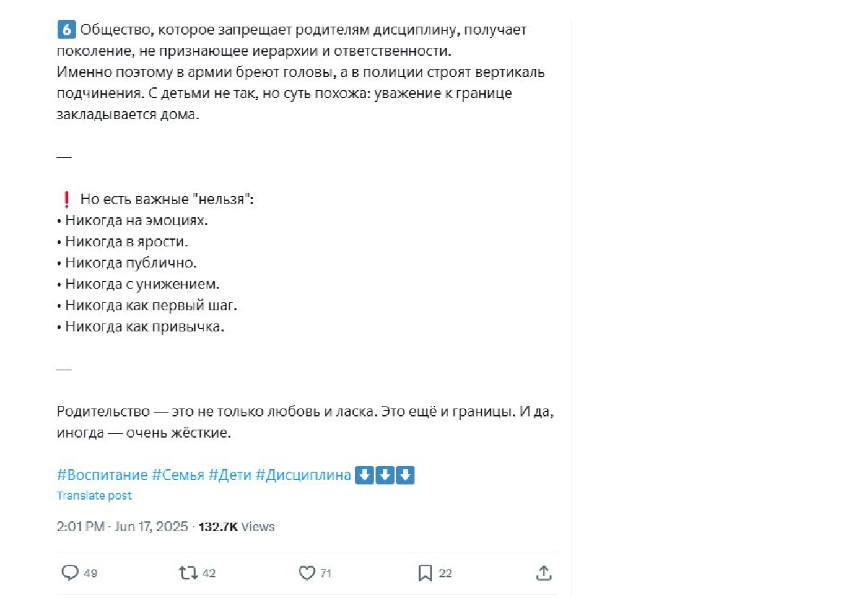Image resolution: width=846 pixels, height=616 pixels.
Task: Like the post with heart icon
Action: [307, 573]
